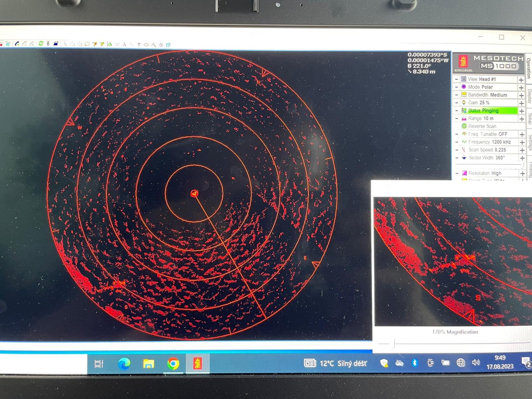Select the letter A text annotation tool
This screenshot has height=399, width=532.
tap(124, 44)
